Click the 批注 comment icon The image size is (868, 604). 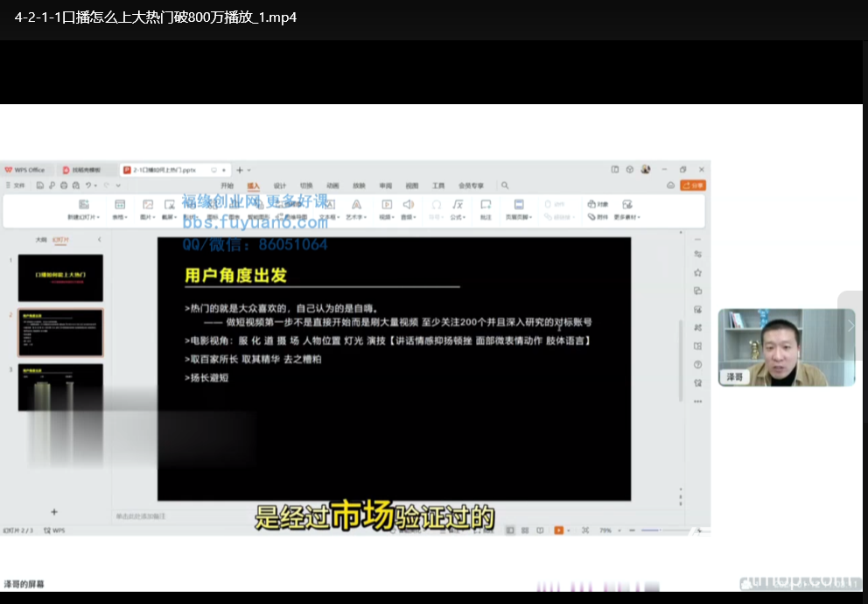[x=486, y=205]
